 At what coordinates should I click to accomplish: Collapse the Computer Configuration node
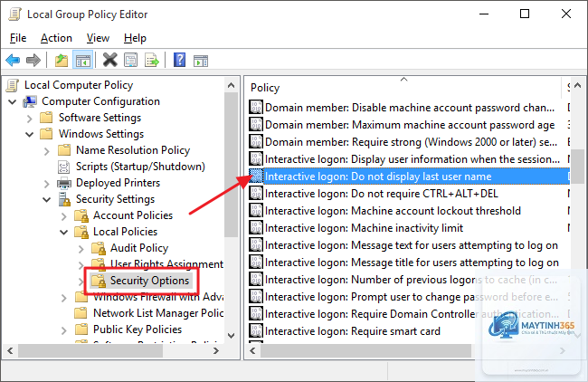(12, 101)
